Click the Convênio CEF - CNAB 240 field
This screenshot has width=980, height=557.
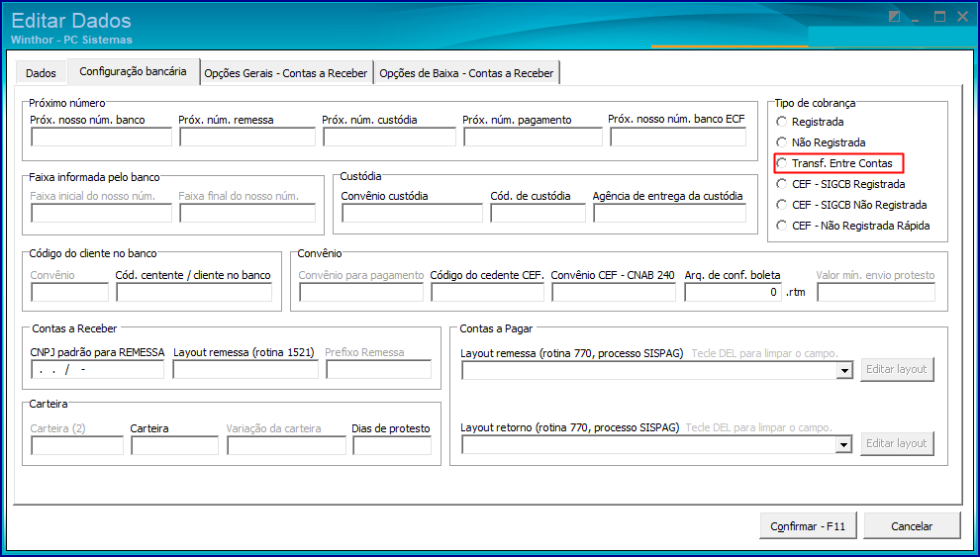click(x=615, y=292)
